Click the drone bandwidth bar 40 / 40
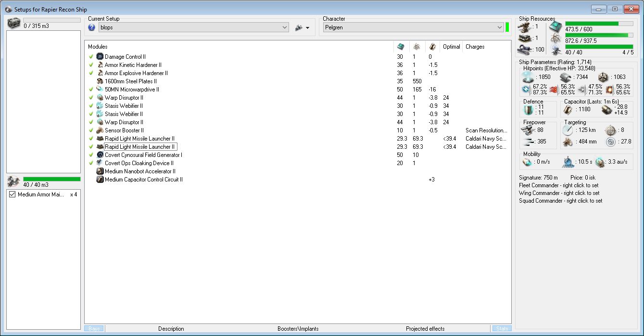Image resolution: width=644 pixels, height=336 pixels. pyautogui.click(x=599, y=47)
